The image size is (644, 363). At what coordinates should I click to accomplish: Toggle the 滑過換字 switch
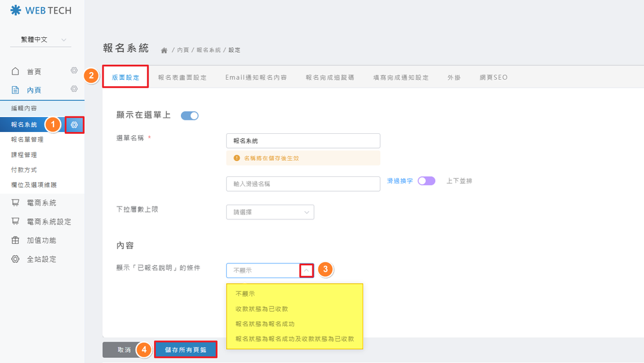click(426, 181)
